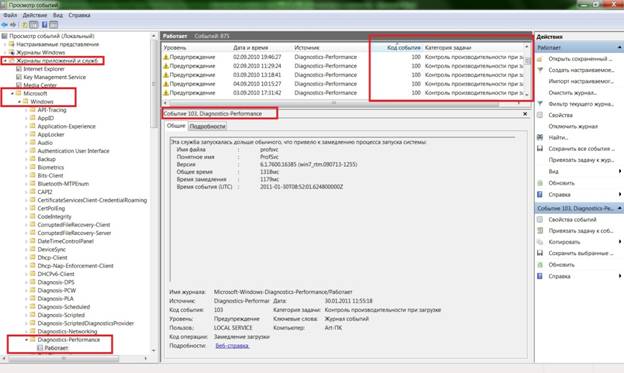
Task: Click the Найти binoculars icon
Action: (x=540, y=137)
